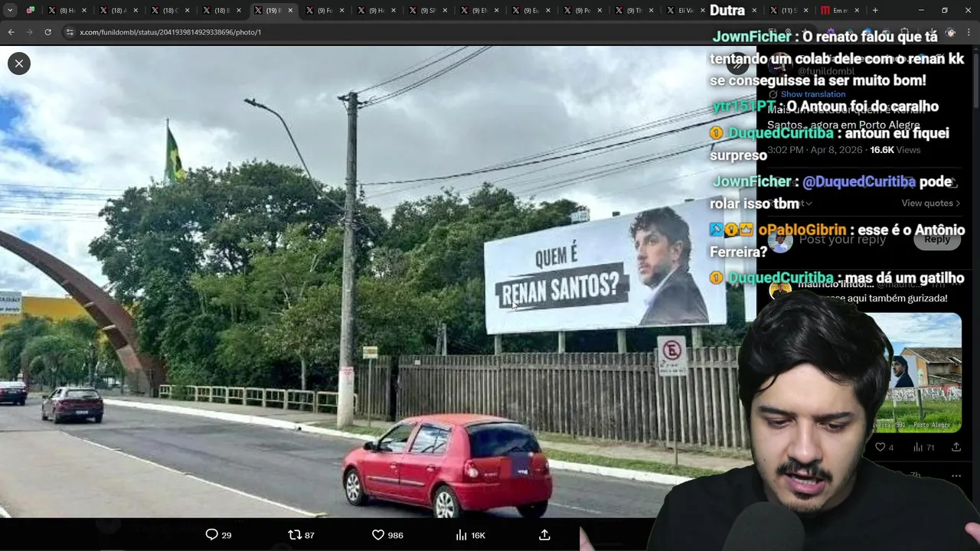Reload the page

(47, 32)
